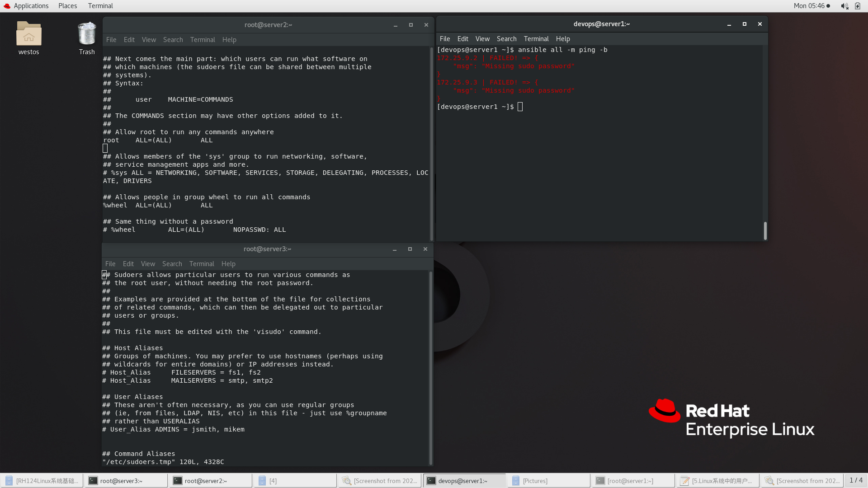The image size is (868, 488).
Task: Click the clock Mon 05:46
Action: 809,6
